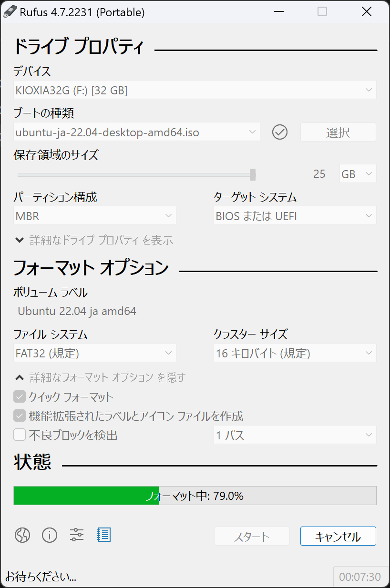Click the フォーマット中 progress bar
Viewport: 390px width, 588px height.
pyautogui.click(x=195, y=496)
